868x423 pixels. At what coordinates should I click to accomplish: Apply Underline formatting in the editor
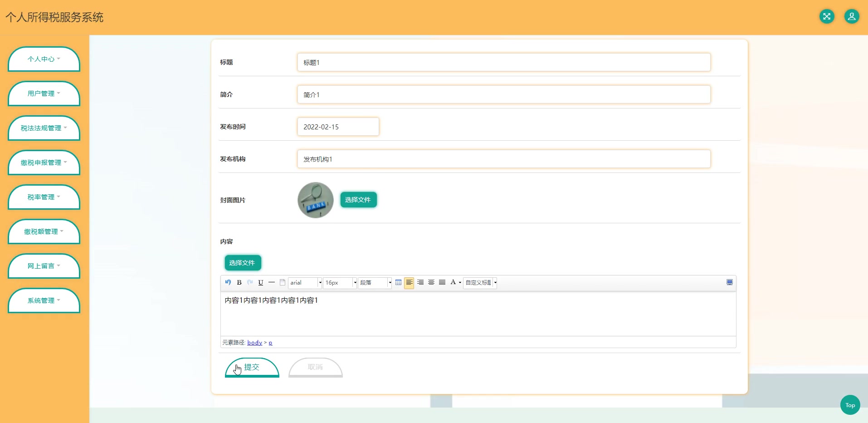click(x=260, y=282)
